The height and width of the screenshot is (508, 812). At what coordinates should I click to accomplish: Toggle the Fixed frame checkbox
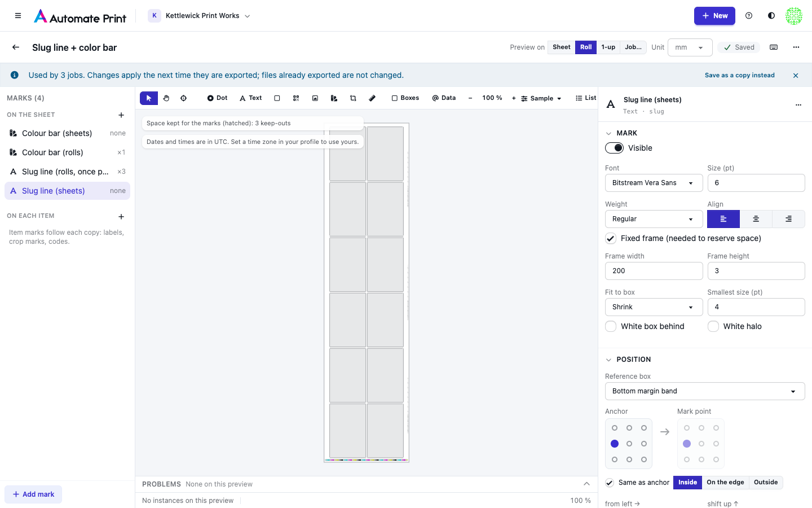(x=611, y=238)
